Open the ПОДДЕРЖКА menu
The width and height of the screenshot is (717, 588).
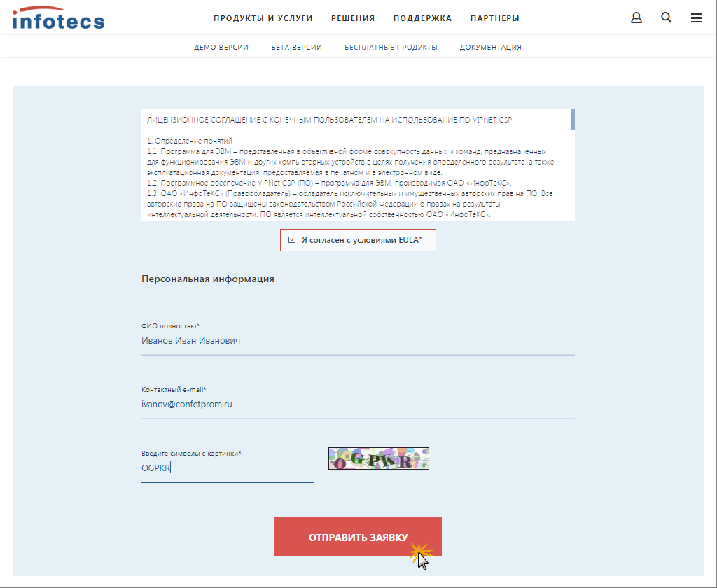pos(422,18)
